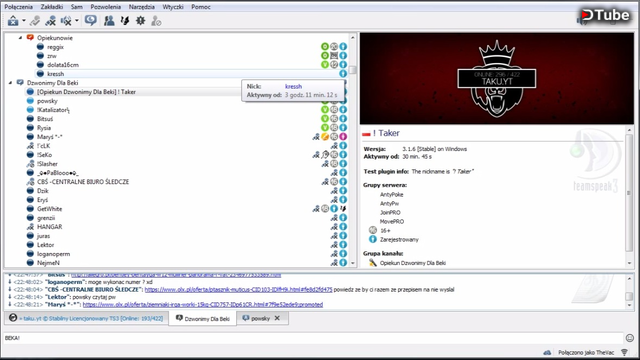Open dropdown arrow next to speaker mute icon
640x360 pixels.
click(x=76, y=20)
